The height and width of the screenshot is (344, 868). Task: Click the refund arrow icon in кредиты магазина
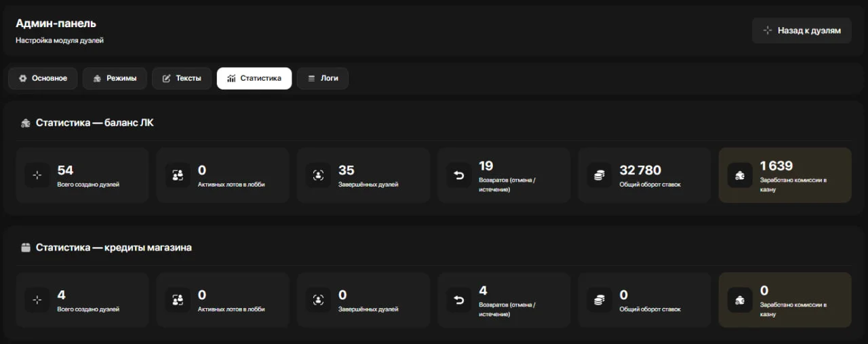click(458, 300)
